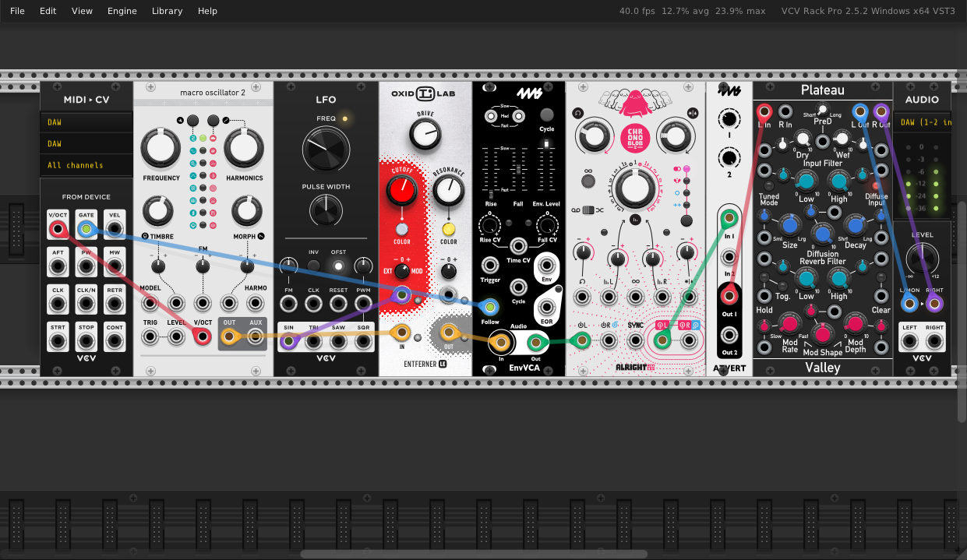Open the All channels dropdown on MIDI-CV
The width and height of the screenshot is (967, 560).
pyautogui.click(x=86, y=165)
